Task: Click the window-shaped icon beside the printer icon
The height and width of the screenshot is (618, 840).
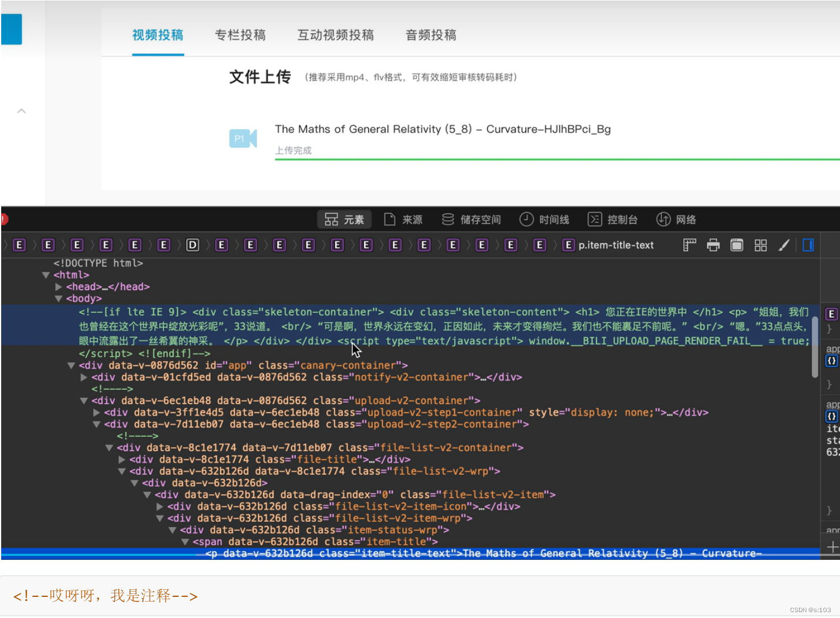Action: [737, 245]
